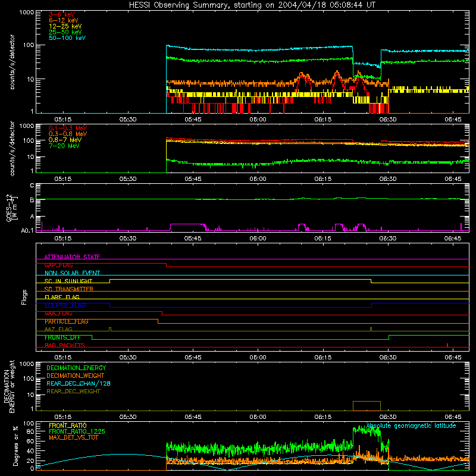
Task: Select the 3-6 keV legend label
Action: [x=61, y=14]
